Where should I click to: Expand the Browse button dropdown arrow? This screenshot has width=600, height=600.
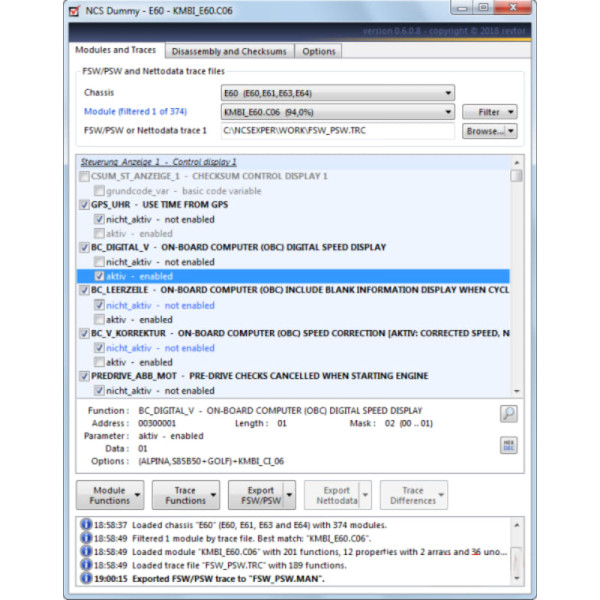(x=511, y=131)
